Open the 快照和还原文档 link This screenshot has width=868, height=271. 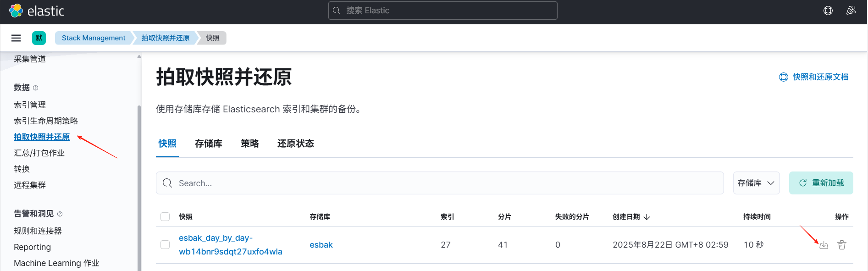pos(814,77)
